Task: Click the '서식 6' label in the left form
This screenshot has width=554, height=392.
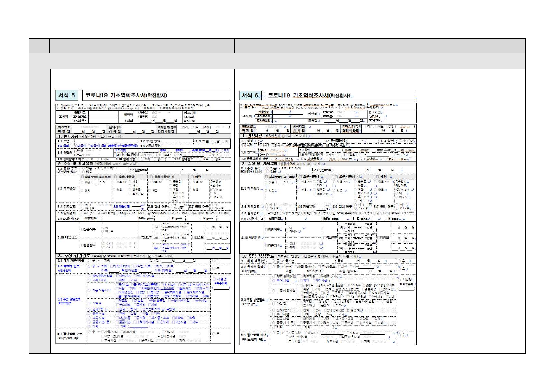Action: [67, 95]
